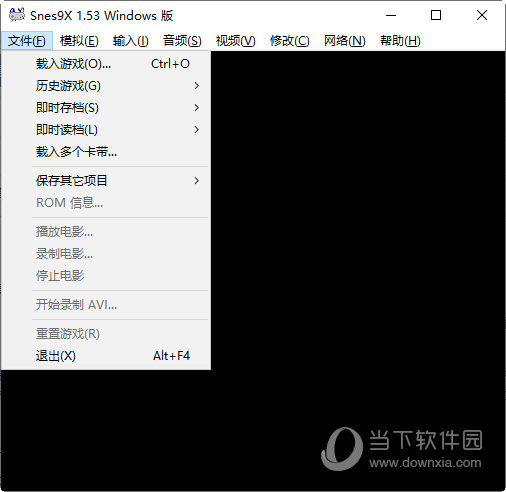Maximize the Snes9X window
Image resolution: width=506 pixels, height=492 pixels.
tap(436, 15)
